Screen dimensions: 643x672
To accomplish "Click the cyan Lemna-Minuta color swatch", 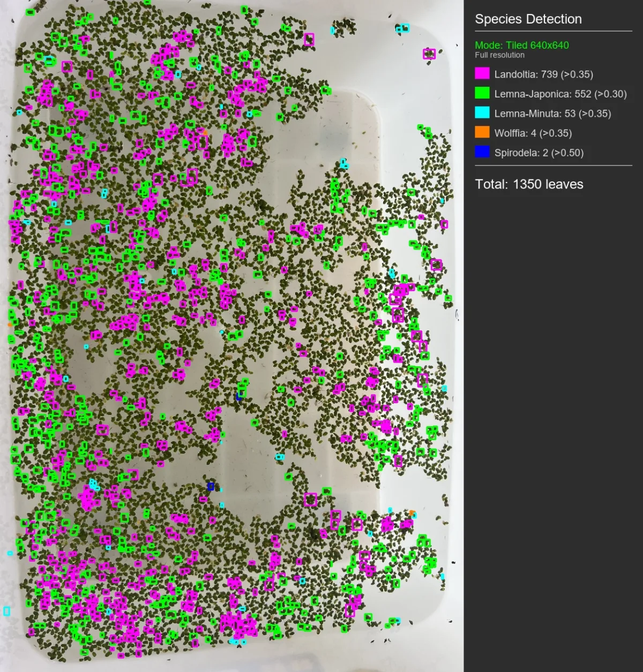I will [x=482, y=113].
